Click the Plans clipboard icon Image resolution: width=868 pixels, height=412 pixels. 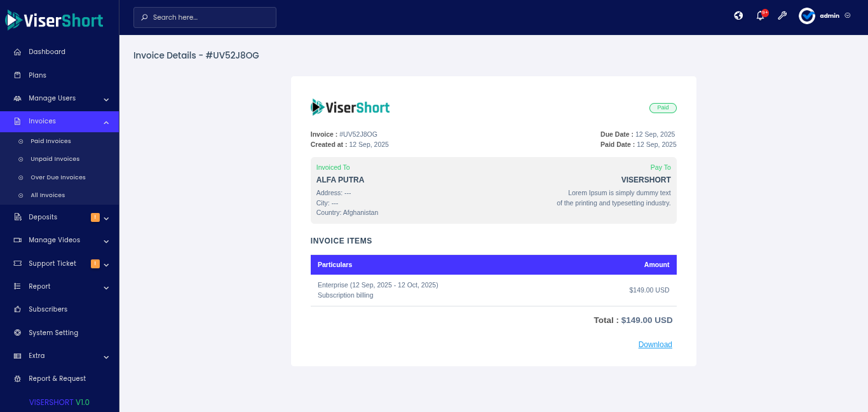pos(18,75)
